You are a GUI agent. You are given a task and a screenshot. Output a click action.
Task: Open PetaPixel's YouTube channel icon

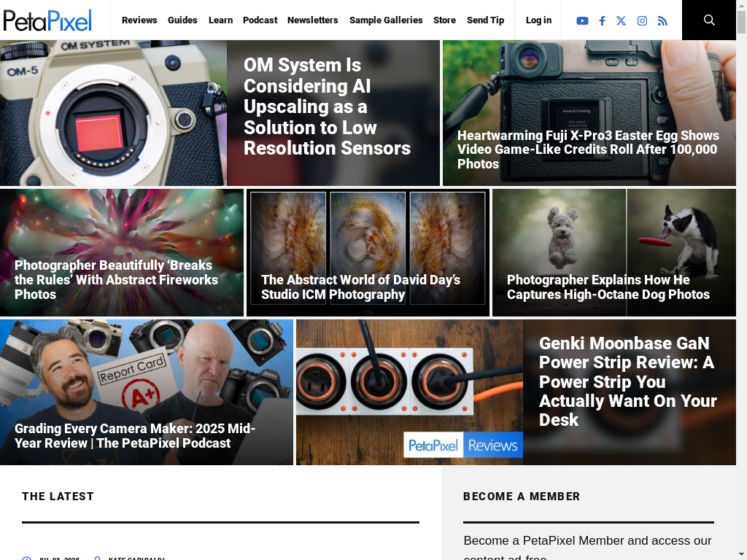pyautogui.click(x=582, y=20)
